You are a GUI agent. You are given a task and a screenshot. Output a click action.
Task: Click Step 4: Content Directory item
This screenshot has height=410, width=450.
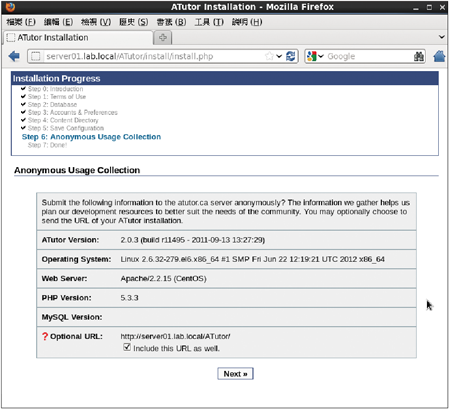63,120
